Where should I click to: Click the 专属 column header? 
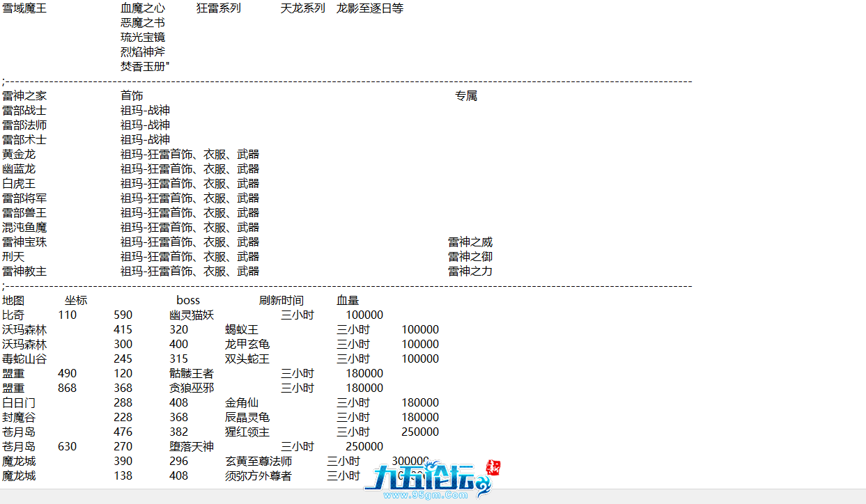point(466,95)
